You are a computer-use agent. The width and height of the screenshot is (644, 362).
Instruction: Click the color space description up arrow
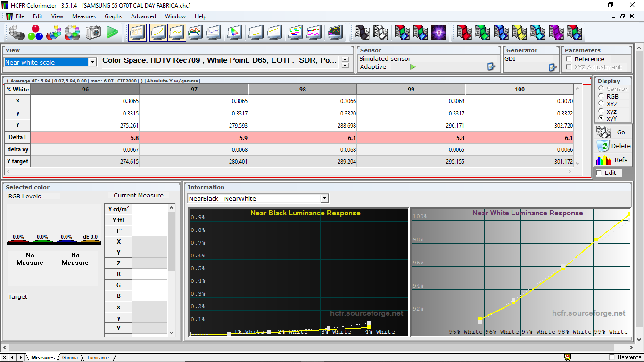(x=345, y=59)
